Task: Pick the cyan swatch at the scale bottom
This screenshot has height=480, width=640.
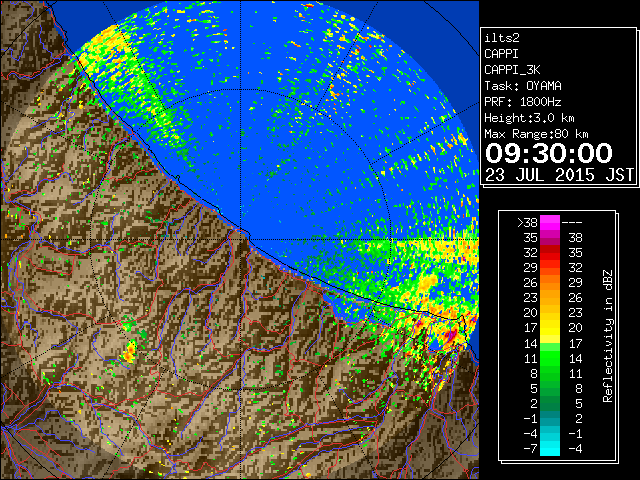Action: 550,449
